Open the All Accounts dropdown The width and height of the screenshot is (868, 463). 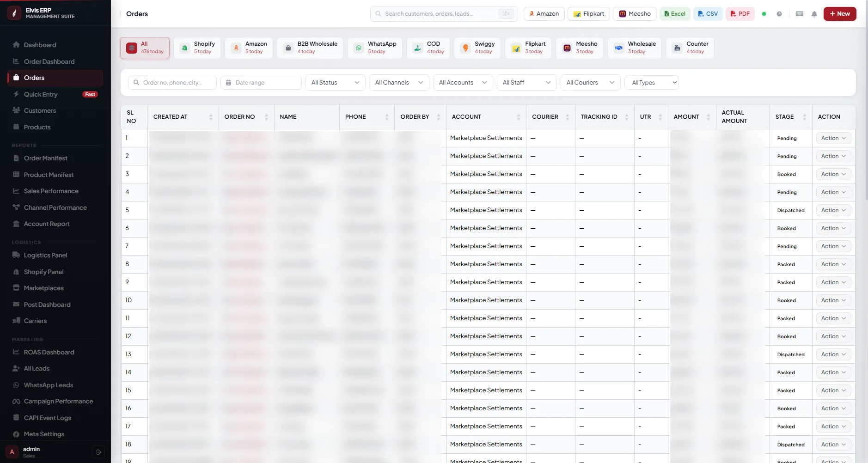point(463,83)
